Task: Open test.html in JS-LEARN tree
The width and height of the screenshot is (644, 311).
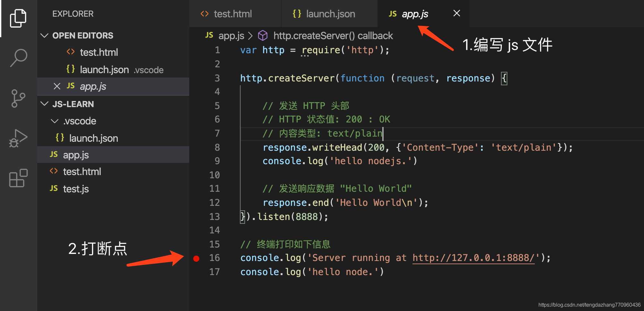Action: [x=113, y=172]
